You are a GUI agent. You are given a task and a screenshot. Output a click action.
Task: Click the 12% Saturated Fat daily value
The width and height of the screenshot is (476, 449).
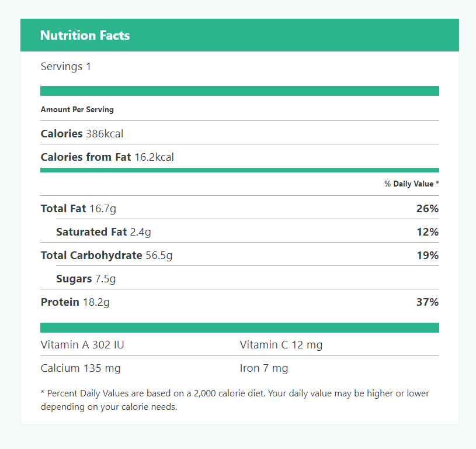[x=427, y=232]
